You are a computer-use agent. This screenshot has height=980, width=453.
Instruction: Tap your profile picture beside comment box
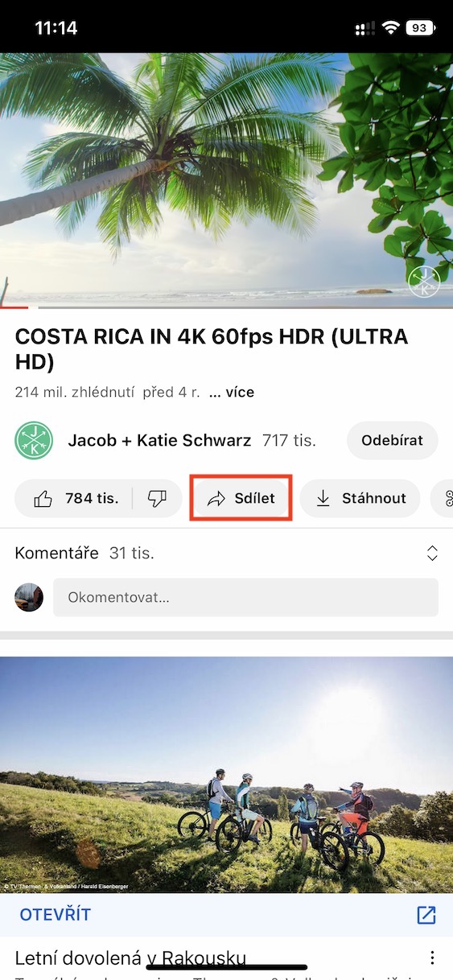(x=29, y=598)
